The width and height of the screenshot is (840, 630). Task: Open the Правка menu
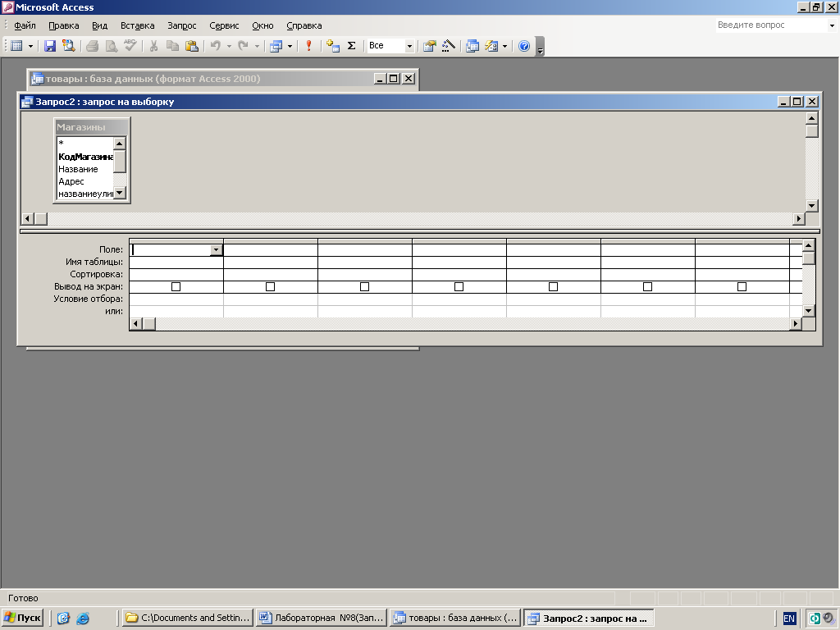(64, 25)
